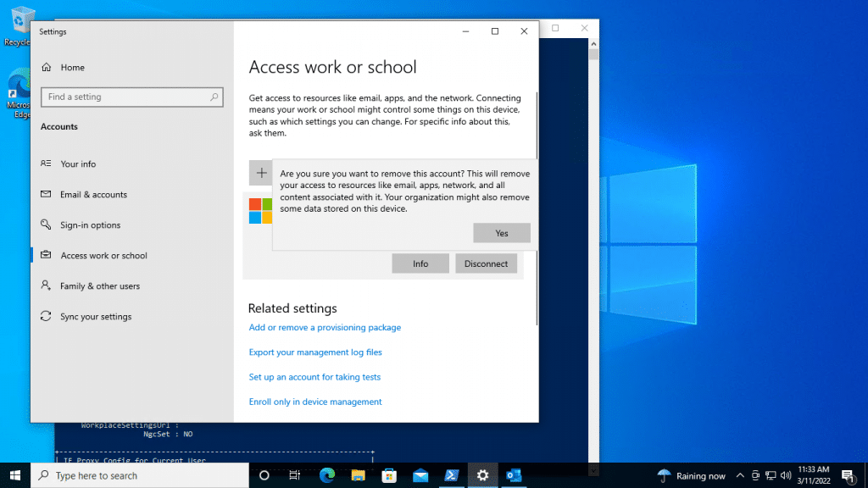Confirm account removal with Yes
The height and width of the screenshot is (488, 868).
tap(502, 233)
